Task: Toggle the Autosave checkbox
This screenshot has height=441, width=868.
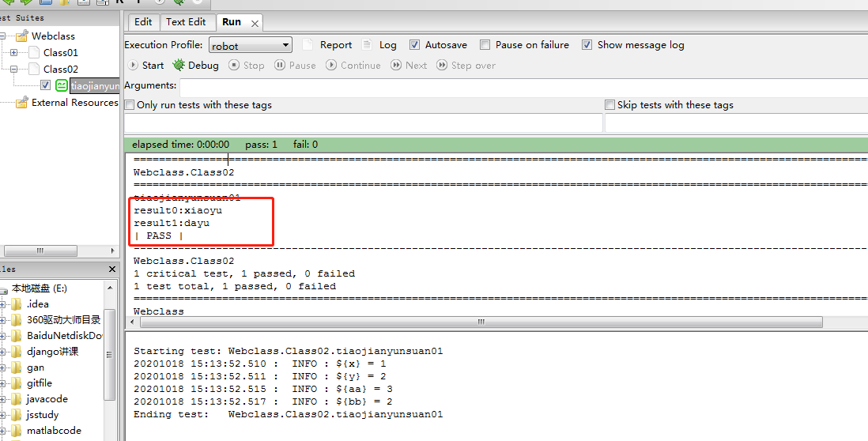Action: pos(414,45)
